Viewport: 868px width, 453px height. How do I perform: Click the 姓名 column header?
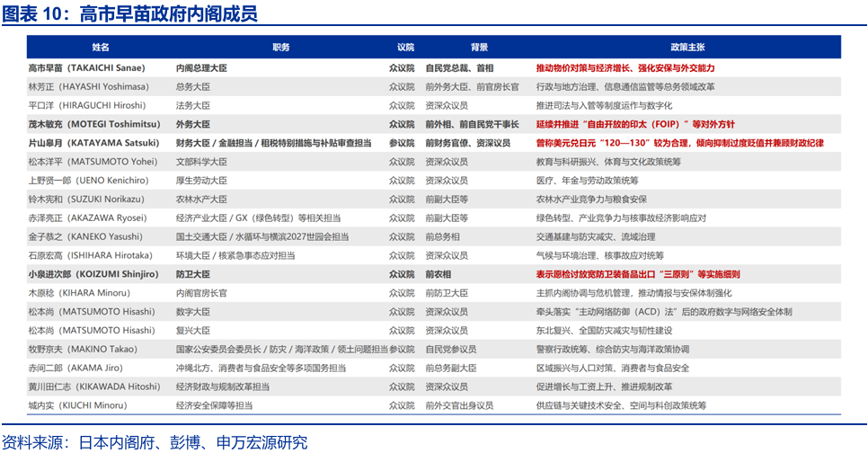point(100,48)
